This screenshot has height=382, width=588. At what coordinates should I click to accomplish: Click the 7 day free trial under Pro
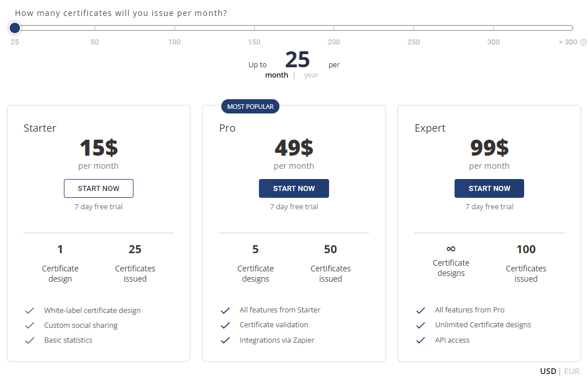coord(294,206)
